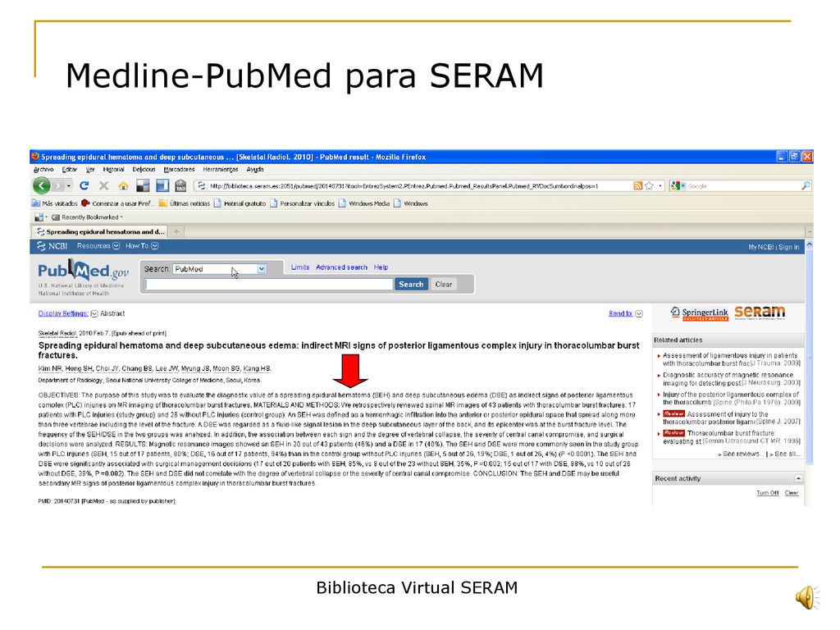Click See reviews link in Related articles
This screenshot has height=630, width=840.
tap(741, 454)
